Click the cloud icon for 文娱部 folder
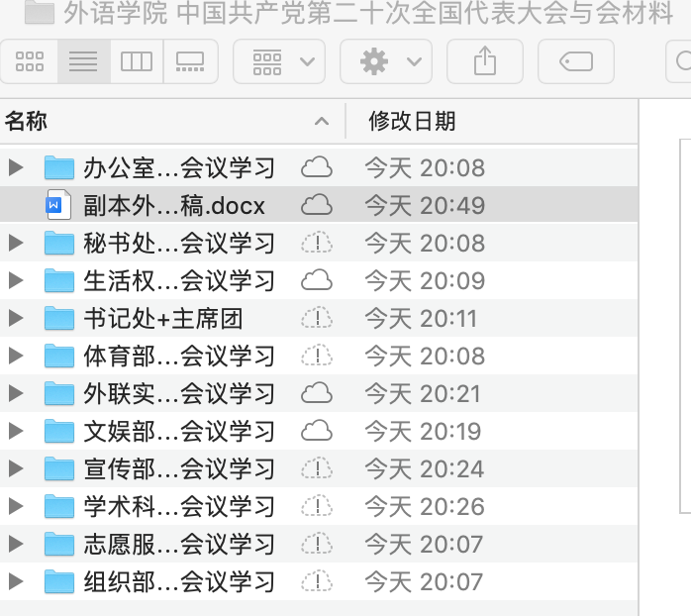Image resolution: width=691 pixels, height=616 pixels. coord(316,431)
